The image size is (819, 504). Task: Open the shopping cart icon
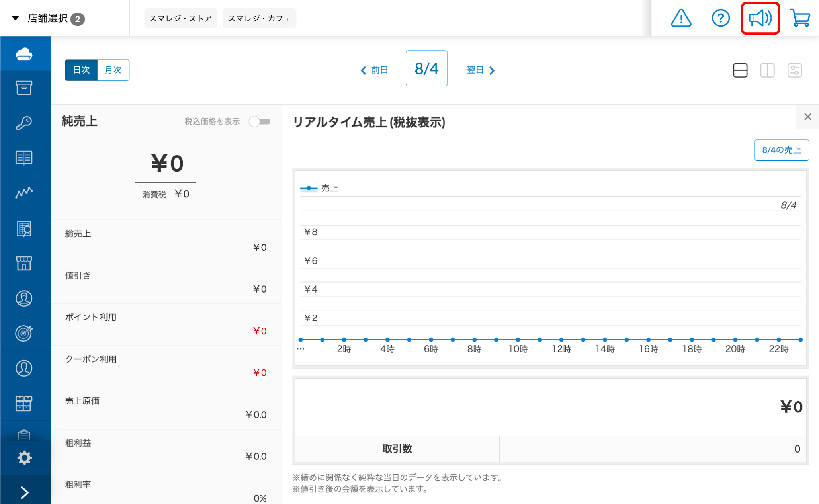click(800, 18)
